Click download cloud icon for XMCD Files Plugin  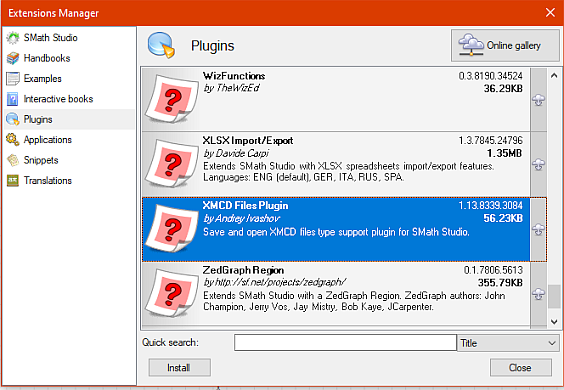538,229
